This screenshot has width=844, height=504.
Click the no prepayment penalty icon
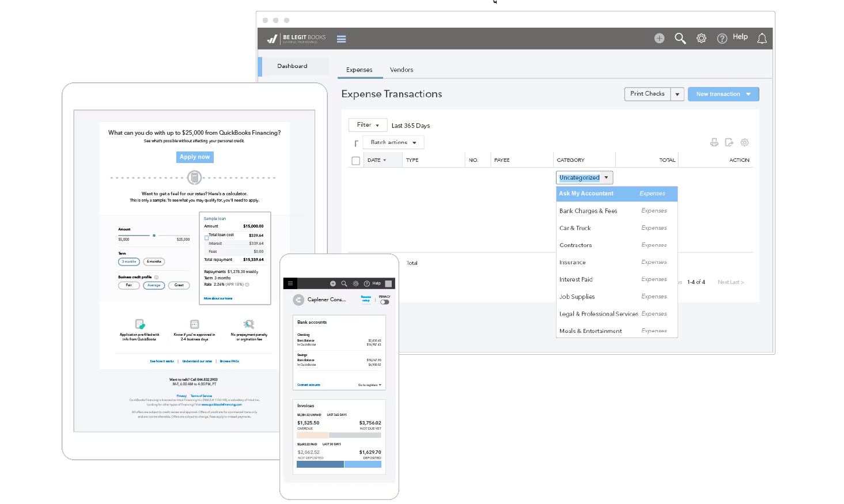pos(249,324)
